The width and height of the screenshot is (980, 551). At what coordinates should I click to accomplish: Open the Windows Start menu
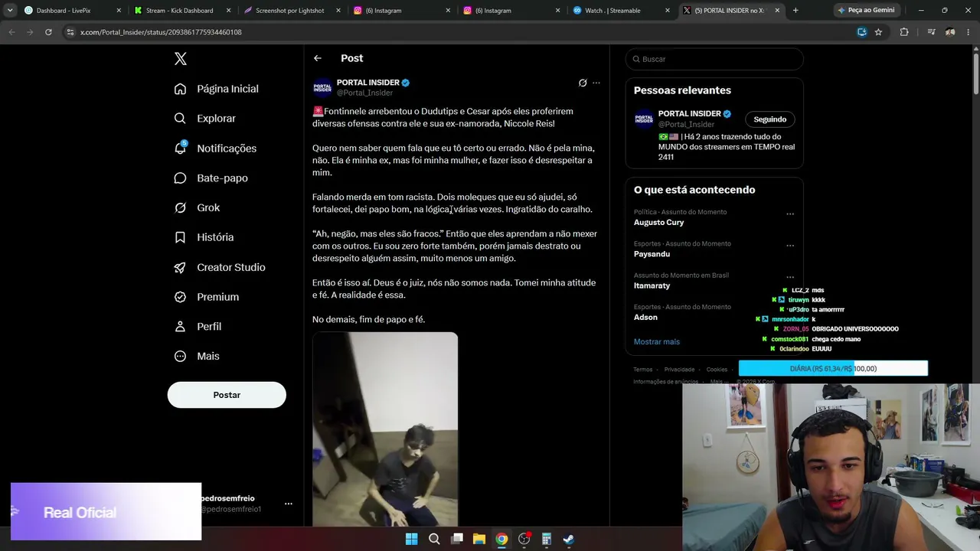[411, 539]
